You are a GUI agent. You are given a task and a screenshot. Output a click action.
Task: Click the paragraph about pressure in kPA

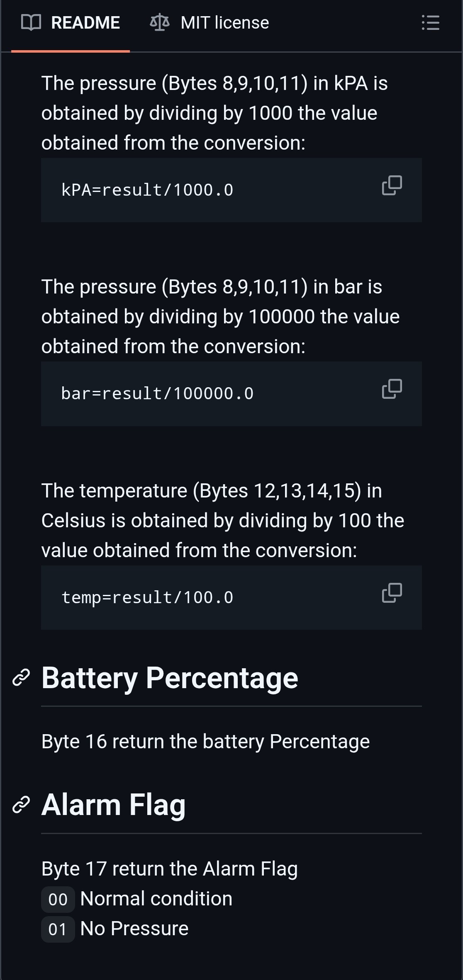214,113
